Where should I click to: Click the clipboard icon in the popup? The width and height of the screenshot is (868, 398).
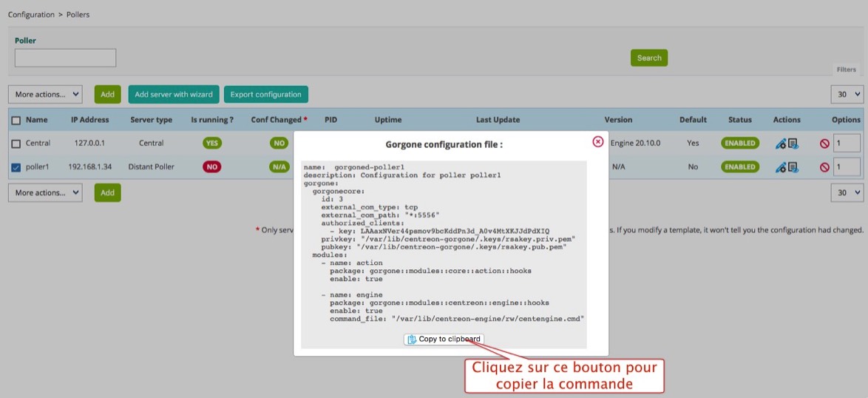pyautogui.click(x=412, y=339)
